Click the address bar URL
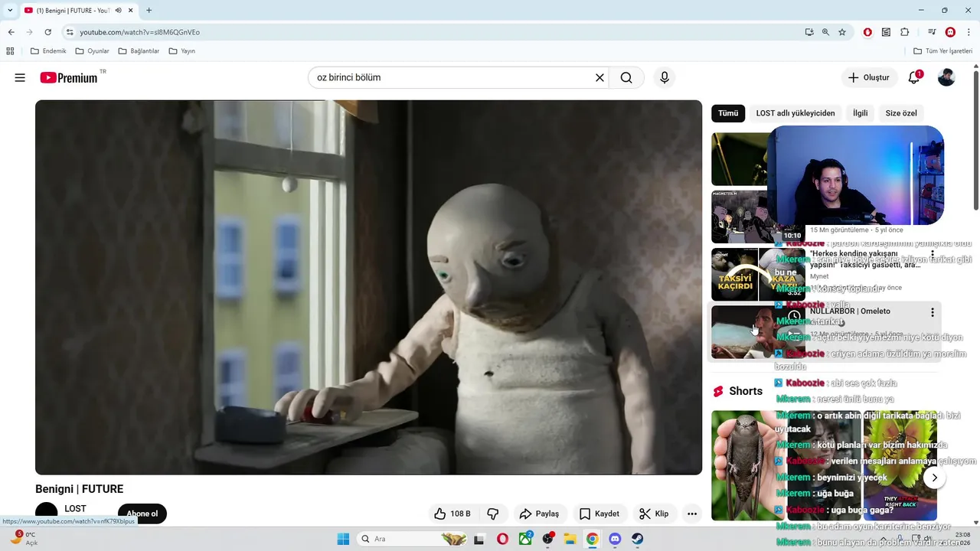Image resolution: width=980 pixels, height=551 pixels. (140, 32)
